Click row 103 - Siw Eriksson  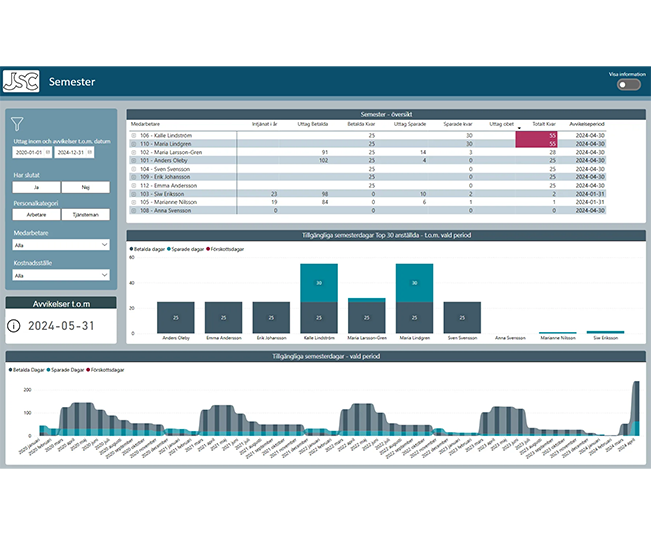point(367,194)
